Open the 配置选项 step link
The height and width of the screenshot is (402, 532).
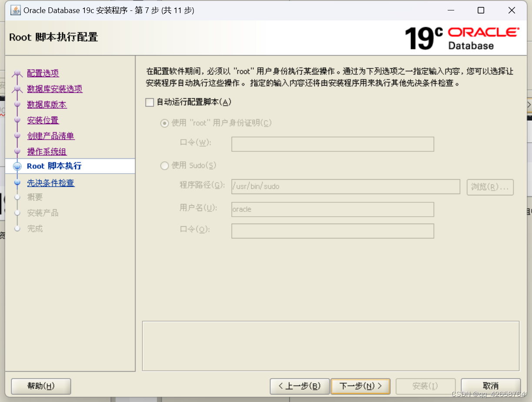click(43, 73)
